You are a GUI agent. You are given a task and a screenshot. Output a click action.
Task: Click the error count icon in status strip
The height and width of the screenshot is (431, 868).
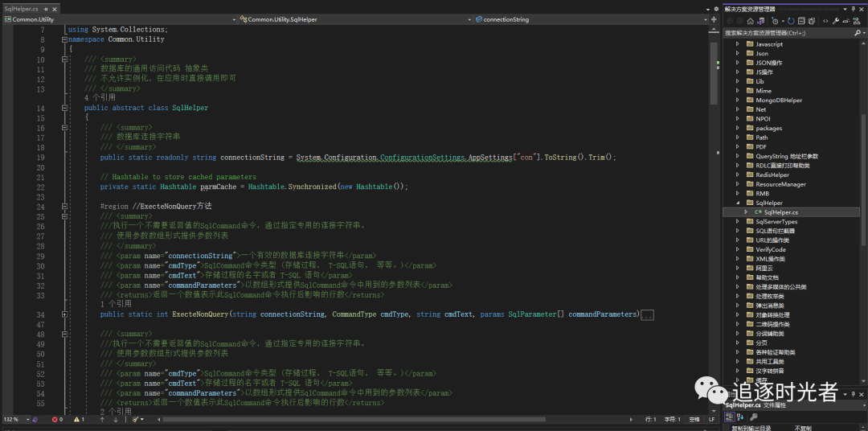(x=56, y=420)
